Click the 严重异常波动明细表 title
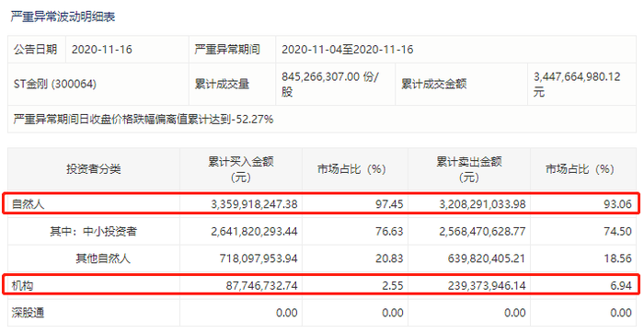This screenshot has height=333, width=644. [x=63, y=17]
